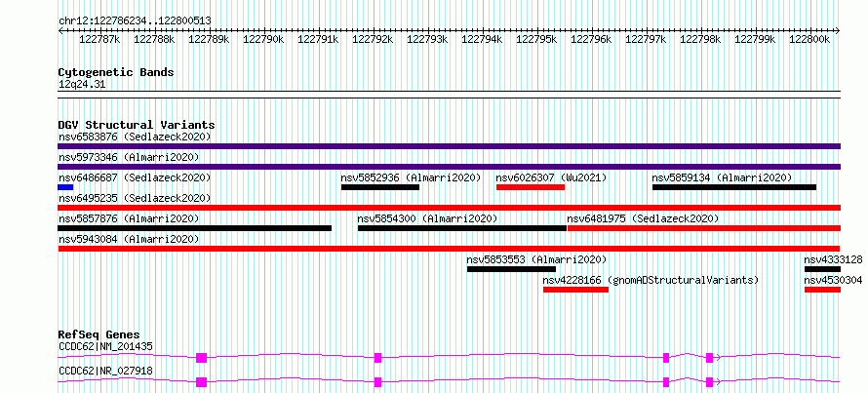This screenshot has width=868, height=393.
Task: Open the nsv6026307 (Wu2021) variant label
Action: pos(551,177)
